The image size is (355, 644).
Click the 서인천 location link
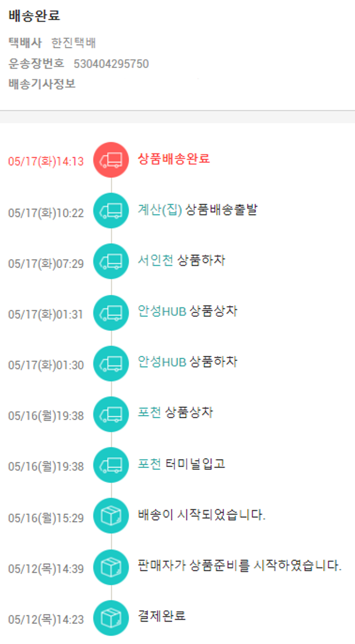(156, 260)
